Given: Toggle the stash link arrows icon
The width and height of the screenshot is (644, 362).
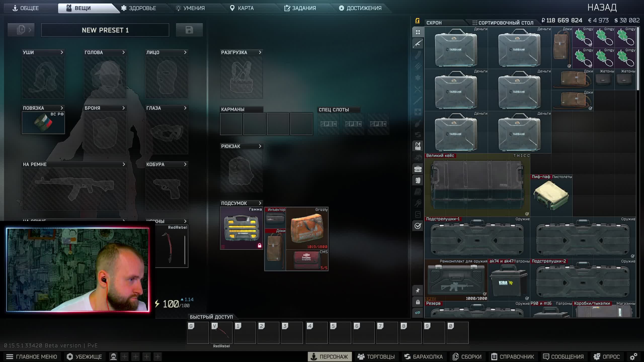Looking at the screenshot, I should pyautogui.click(x=418, y=313).
